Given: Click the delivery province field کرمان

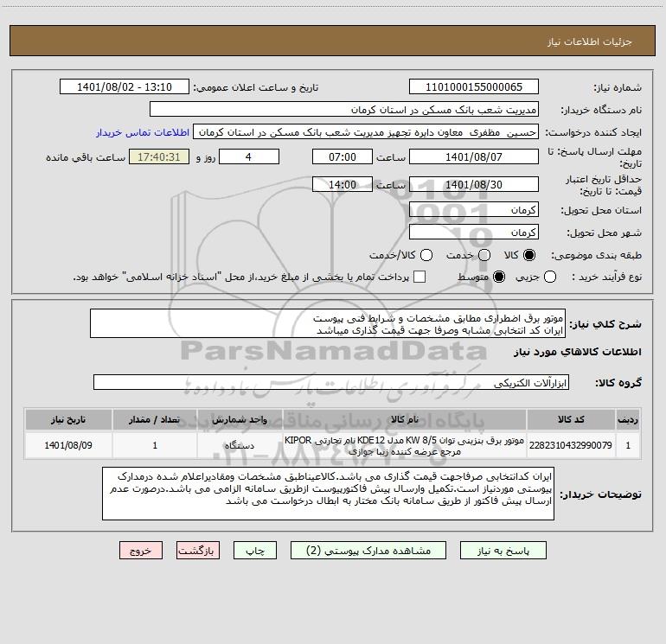Looking at the screenshot, I should pos(474,210).
